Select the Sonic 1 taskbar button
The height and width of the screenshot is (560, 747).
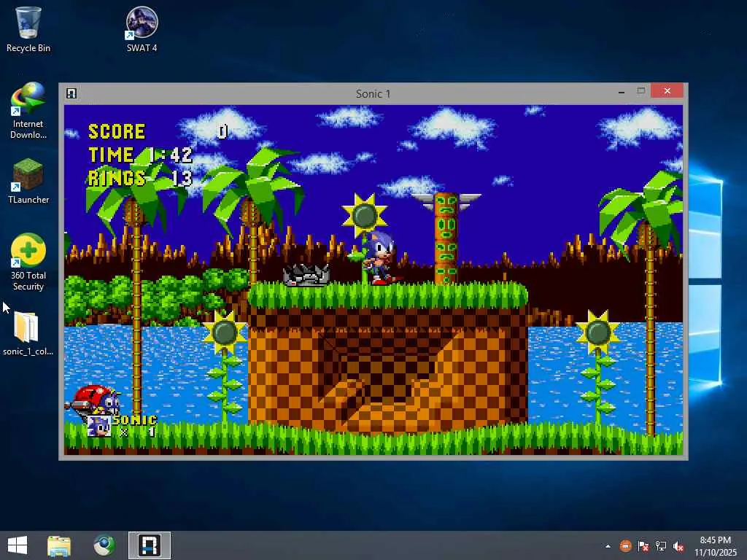click(149, 545)
